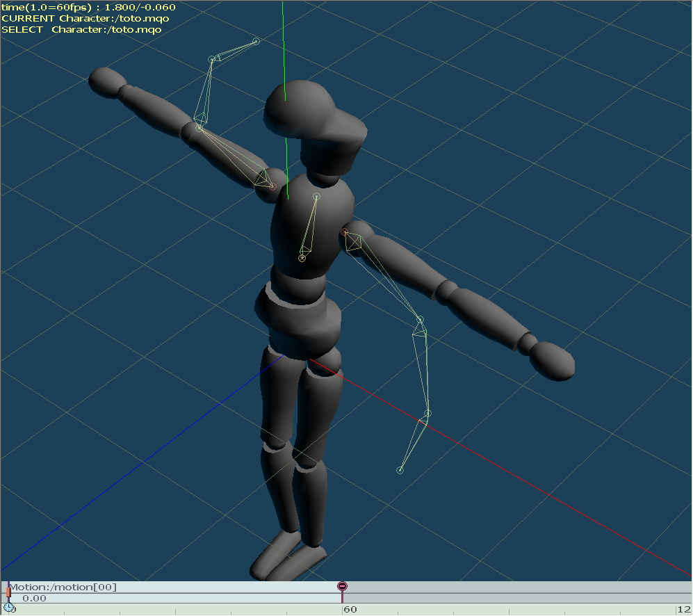
Task: Select the red joint at the lower shoulder
Action: point(344,232)
